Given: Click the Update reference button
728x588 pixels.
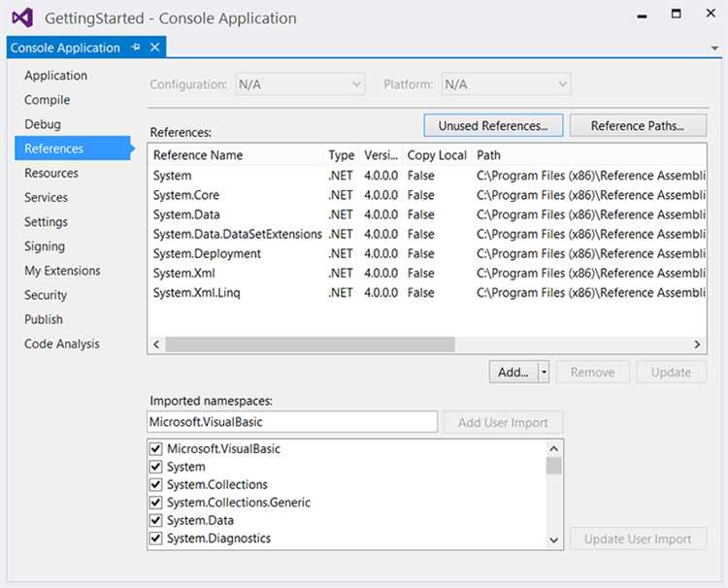Looking at the screenshot, I should (x=671, y=373).
